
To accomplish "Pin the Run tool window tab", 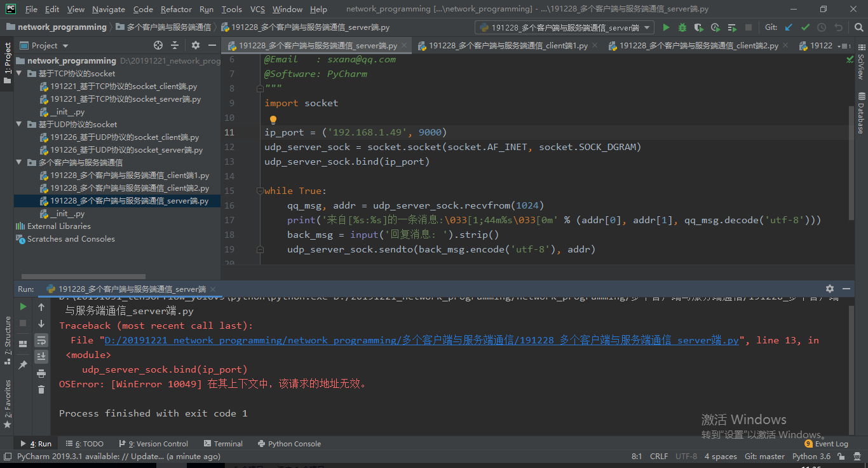I will (x=22, y=364).
